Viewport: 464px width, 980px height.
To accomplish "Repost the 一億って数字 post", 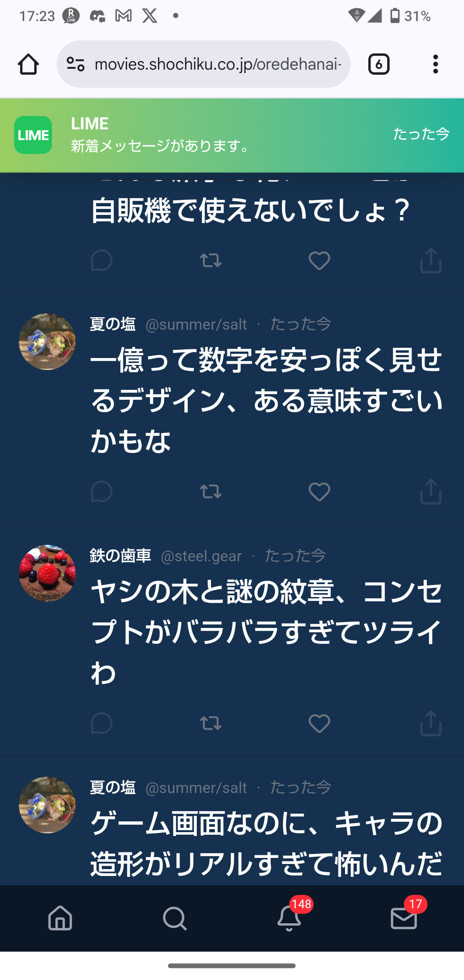I will coord(211,492).
